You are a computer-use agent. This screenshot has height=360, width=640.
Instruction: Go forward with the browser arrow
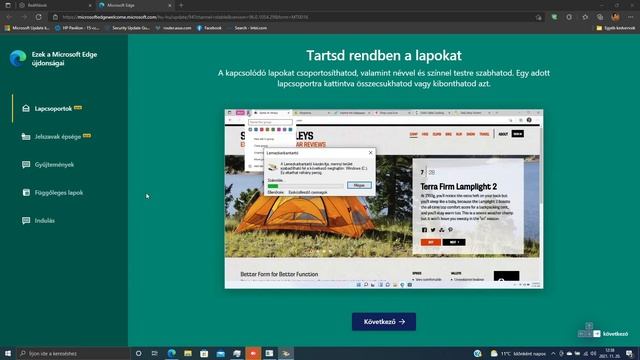coord(24,17)
